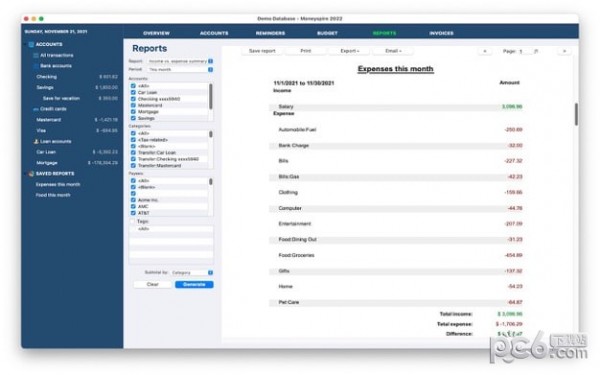Click the Food:Dining Out expense row
Screen dimensions: 600x375
pyautogui.click(x=396, y=240)
